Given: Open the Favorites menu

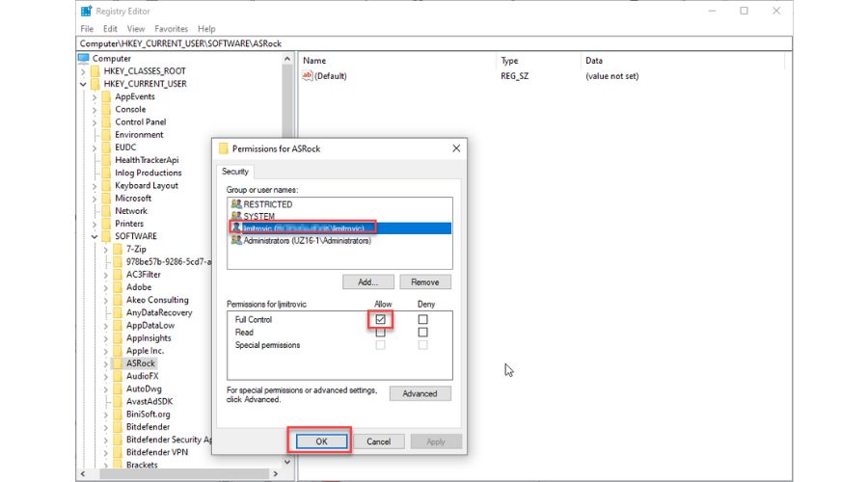Looking at the screenshot, I should (171, 29).
